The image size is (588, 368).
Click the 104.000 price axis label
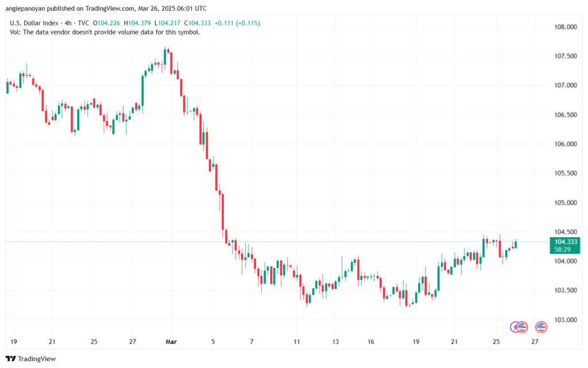pos(566,261)
